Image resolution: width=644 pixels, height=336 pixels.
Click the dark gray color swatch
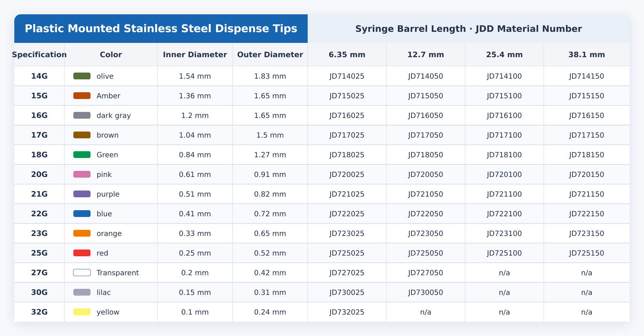(82, 115)
